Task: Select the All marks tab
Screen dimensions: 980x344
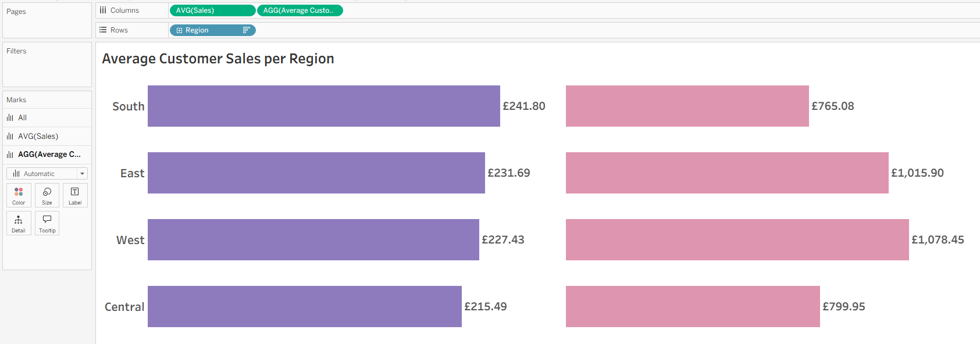Action: (47, 117)
